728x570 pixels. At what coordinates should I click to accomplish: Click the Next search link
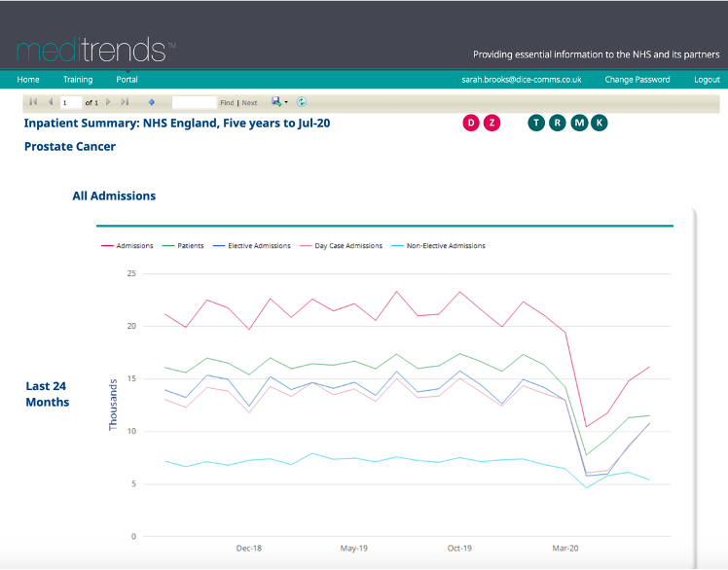(x=249, y=103)
